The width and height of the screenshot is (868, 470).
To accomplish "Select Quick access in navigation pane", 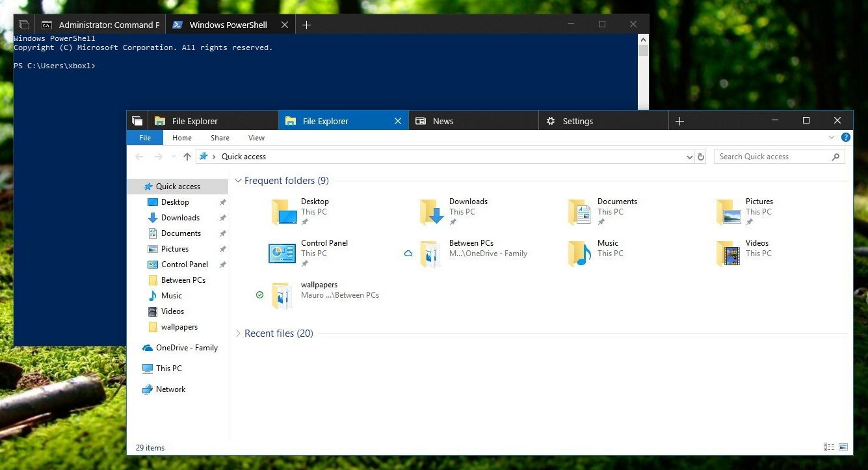I will pyautogui.click(x=178, y=187).
